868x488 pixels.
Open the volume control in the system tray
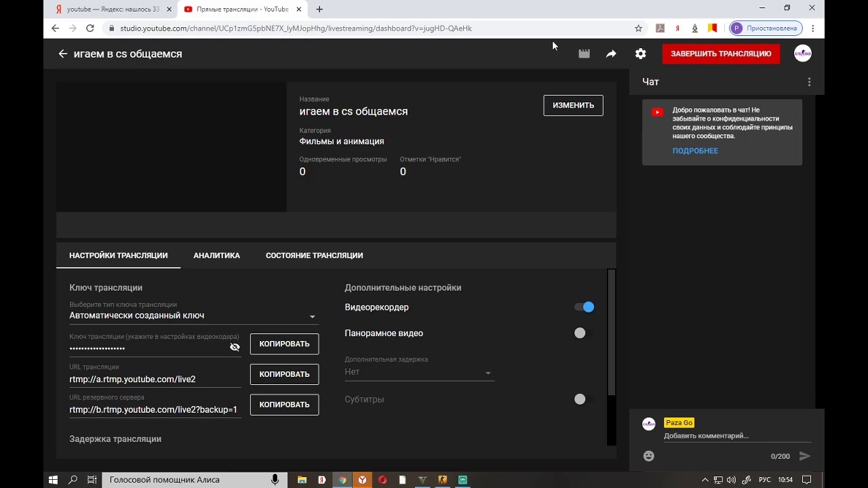pos(731,480)
